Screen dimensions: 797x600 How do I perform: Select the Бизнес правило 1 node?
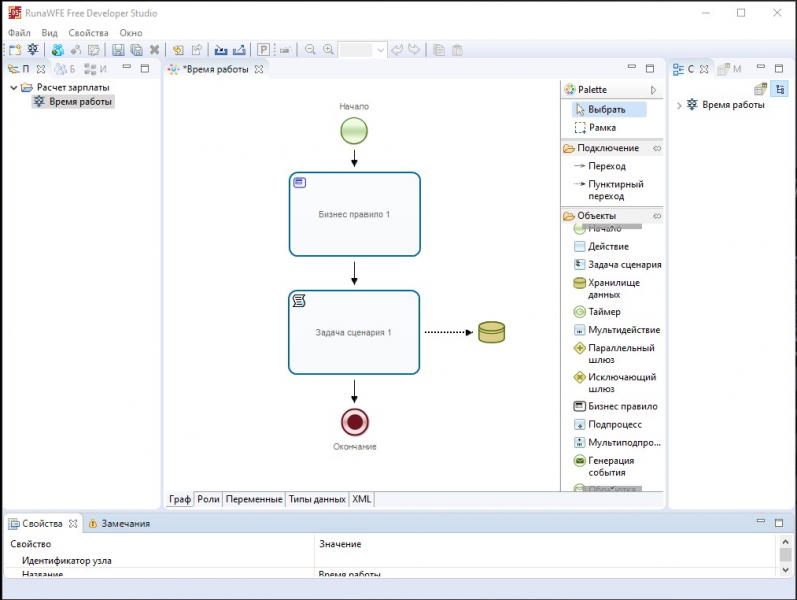354,214
